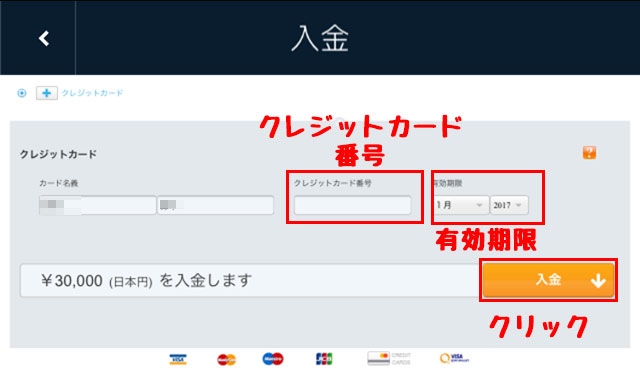
Task: Click the Maestro card logo
Action: tap(273, 359)
